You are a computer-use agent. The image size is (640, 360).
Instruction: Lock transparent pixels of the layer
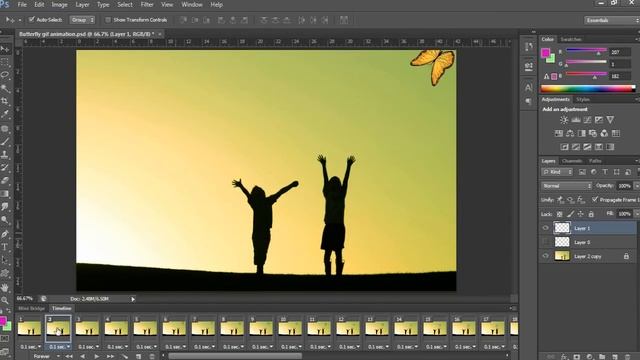(560, 214)
